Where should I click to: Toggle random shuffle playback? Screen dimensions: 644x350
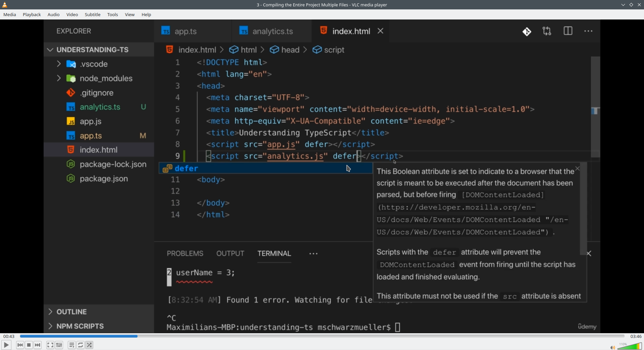point(89,345)
